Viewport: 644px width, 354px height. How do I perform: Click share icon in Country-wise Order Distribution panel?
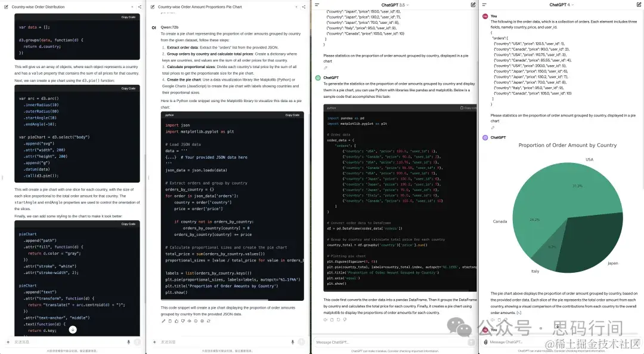pos(140,7)
